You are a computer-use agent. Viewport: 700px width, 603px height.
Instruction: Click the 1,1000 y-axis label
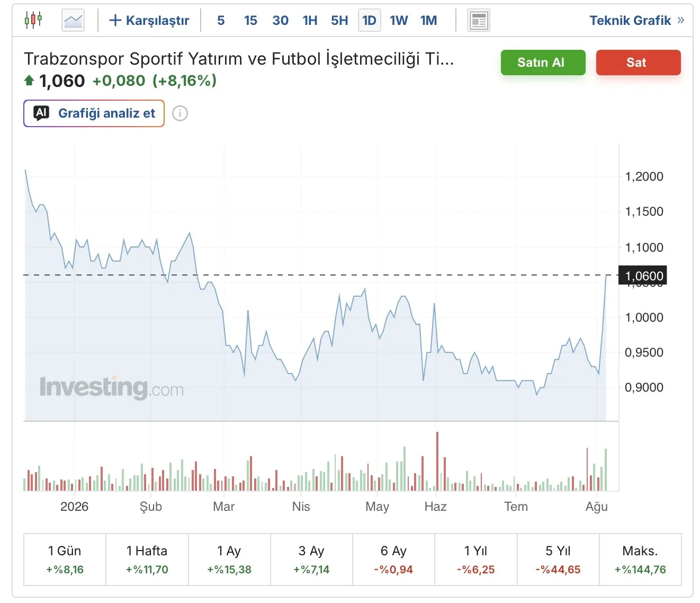click(x=644, y=247)
